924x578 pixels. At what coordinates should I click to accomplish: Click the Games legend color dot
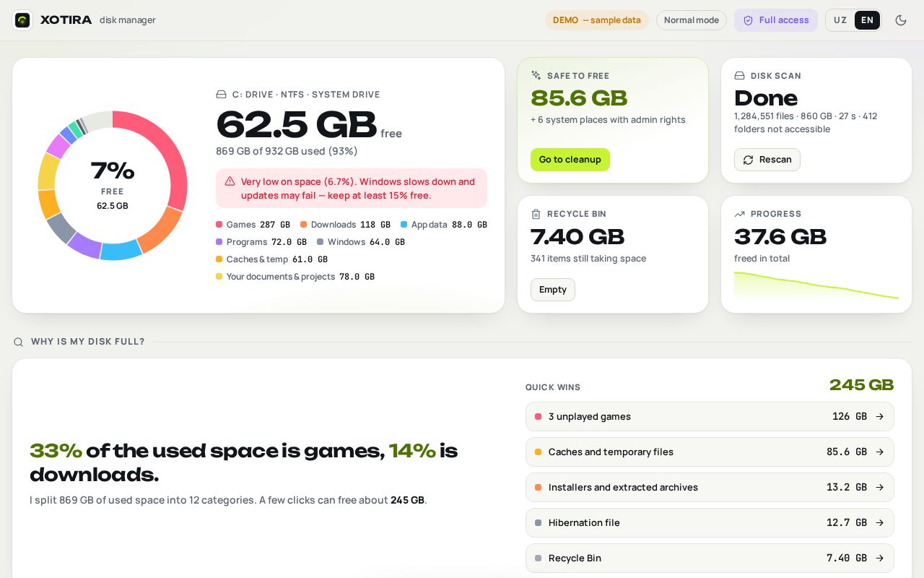(219, 225)
